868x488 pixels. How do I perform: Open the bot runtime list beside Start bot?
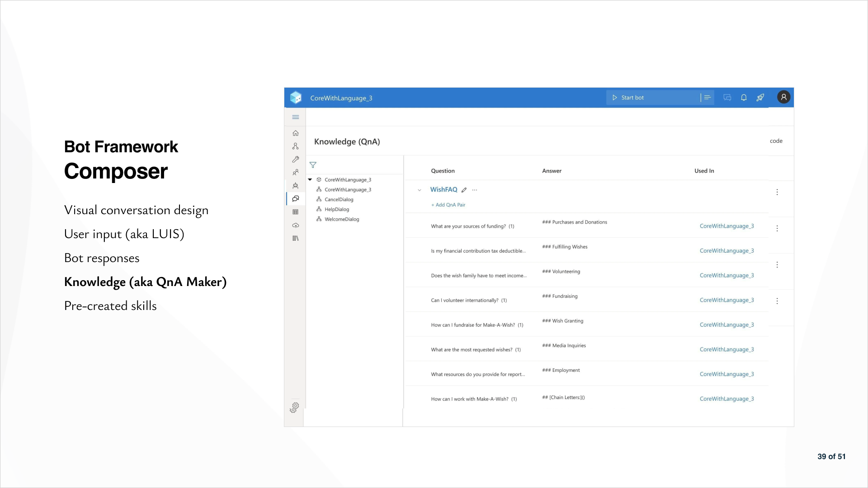click(707, 98)
